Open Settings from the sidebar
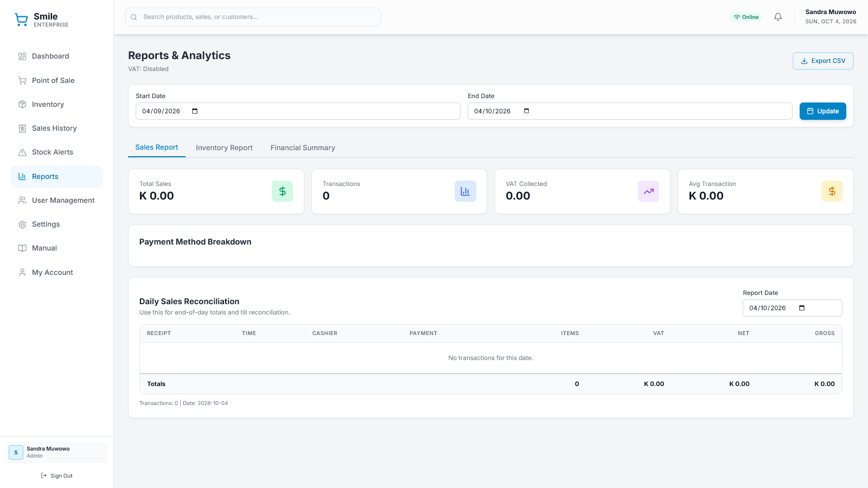Screen dimensions: 868x488 (56, 224)
